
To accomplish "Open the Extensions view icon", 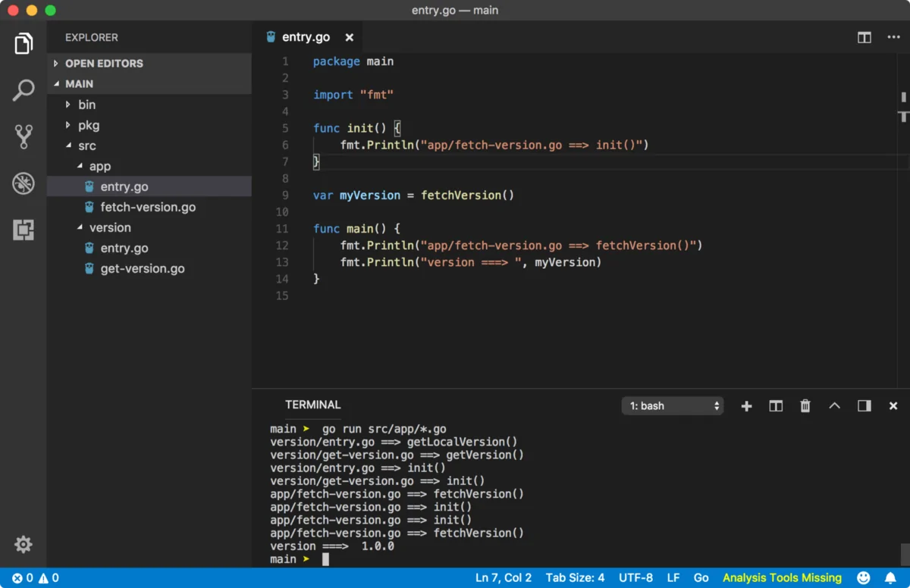I will click(24, 230).
